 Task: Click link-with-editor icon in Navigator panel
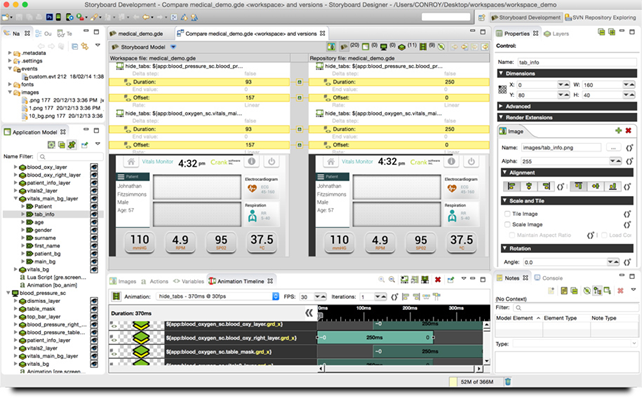pyautogui.click(x=85, y=46)
